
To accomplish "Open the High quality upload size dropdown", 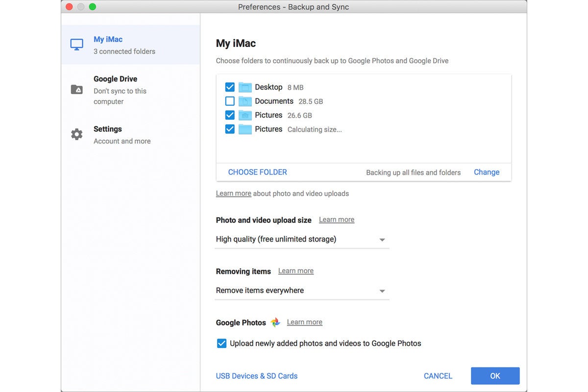I will coord(302,240).
